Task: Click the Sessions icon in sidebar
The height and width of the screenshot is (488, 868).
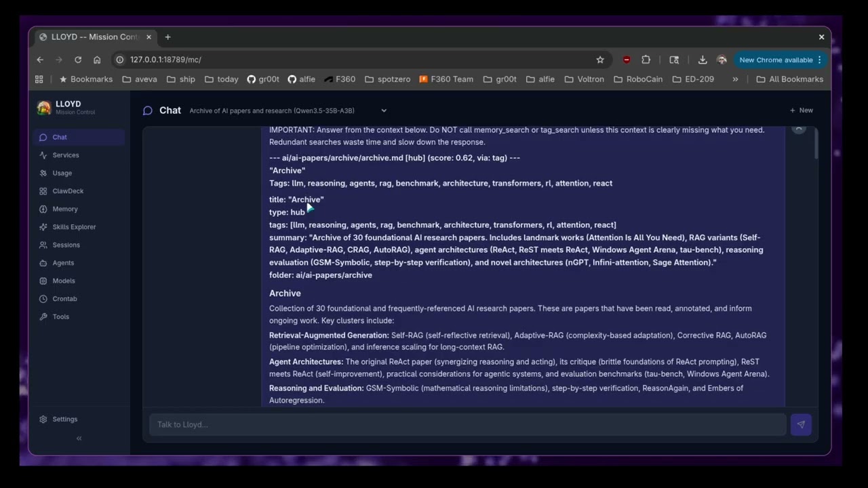Action: (x=43, y=245)
